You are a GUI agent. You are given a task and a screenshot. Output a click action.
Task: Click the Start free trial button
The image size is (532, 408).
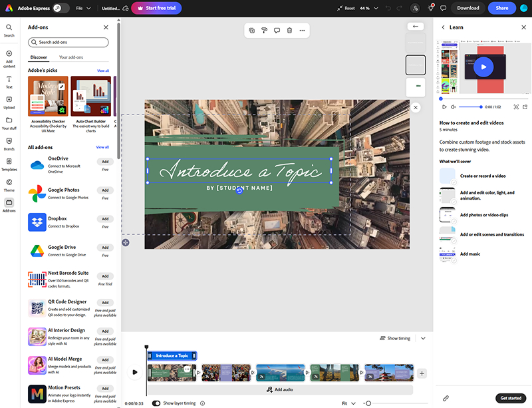click(156, 8)
